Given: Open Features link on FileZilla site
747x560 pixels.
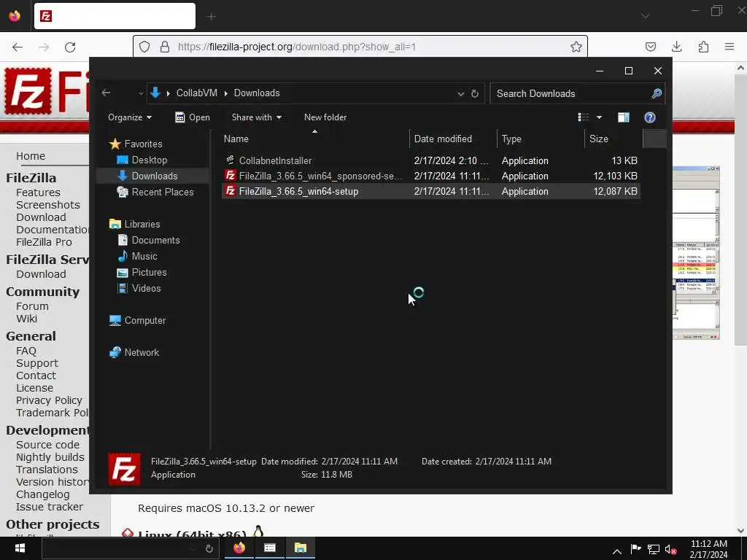Looking at the screenshot, I should [x=38, y=192].
